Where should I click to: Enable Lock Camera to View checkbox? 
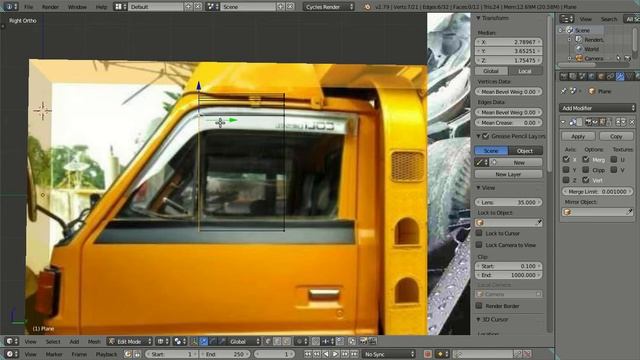coord(479,245)
